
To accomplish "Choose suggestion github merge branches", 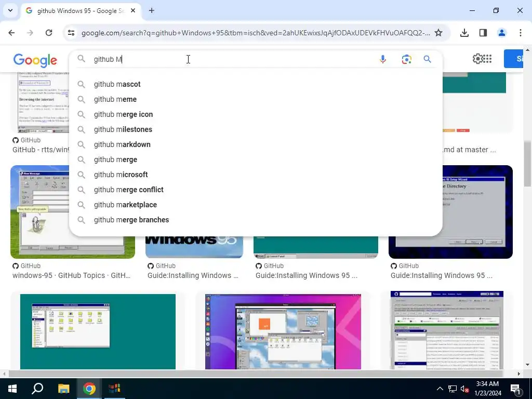I will click(256, 220).
